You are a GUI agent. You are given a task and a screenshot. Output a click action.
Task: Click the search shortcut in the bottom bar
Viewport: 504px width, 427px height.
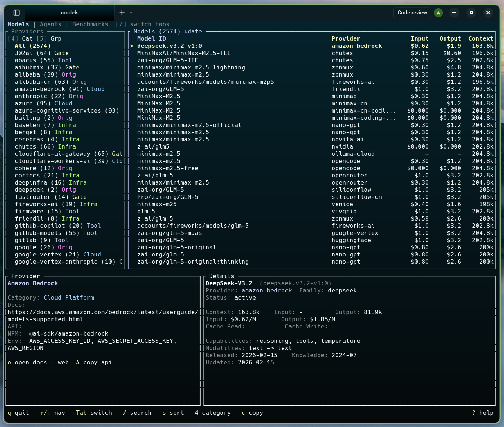coord(137,413)
